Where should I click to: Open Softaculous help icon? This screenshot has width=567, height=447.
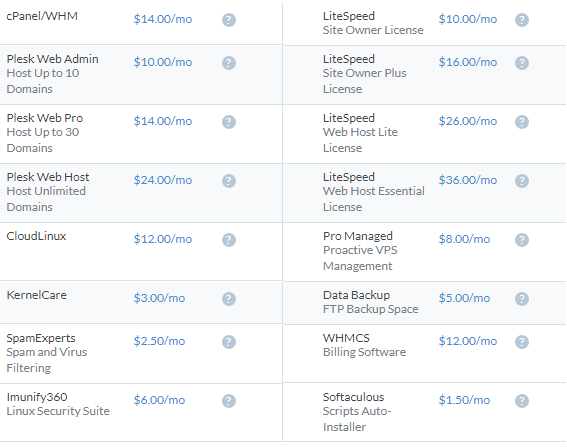click(522, 401)
